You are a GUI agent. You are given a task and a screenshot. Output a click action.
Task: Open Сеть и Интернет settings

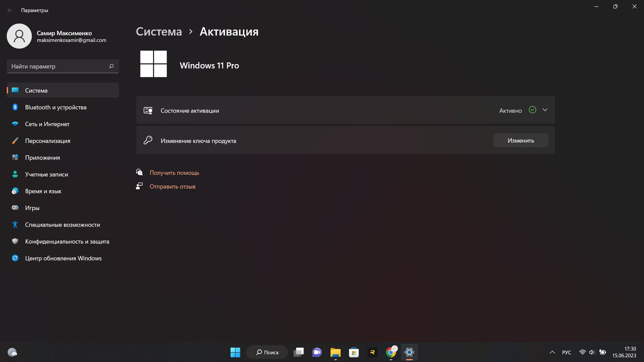click(x=63, y=124)
